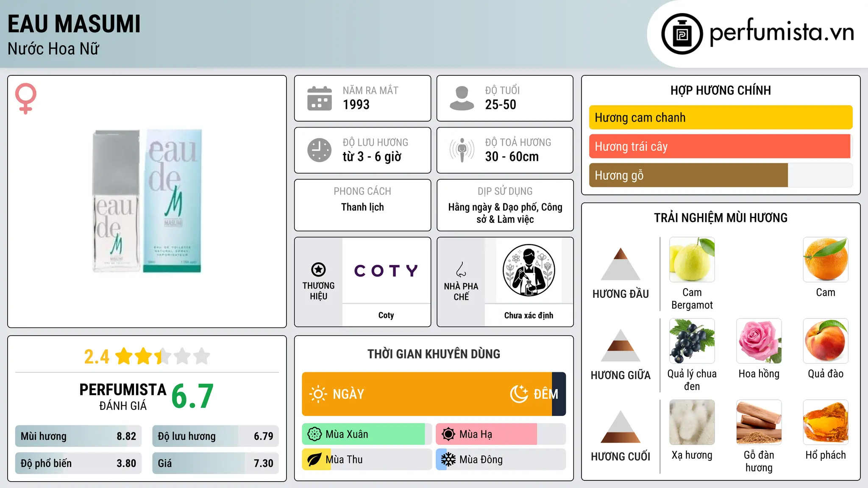Select the Cam orange note image
868x488 pixels.
(826, 260)
